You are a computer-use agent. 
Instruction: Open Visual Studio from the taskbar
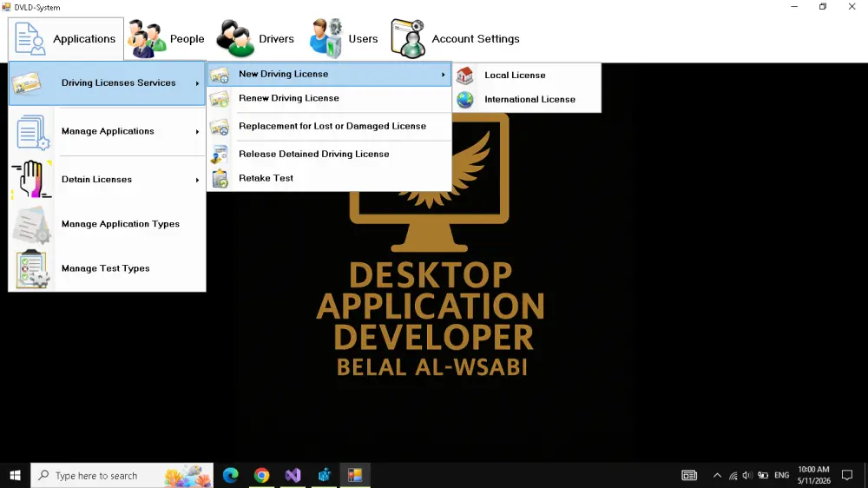pos(293,475)
